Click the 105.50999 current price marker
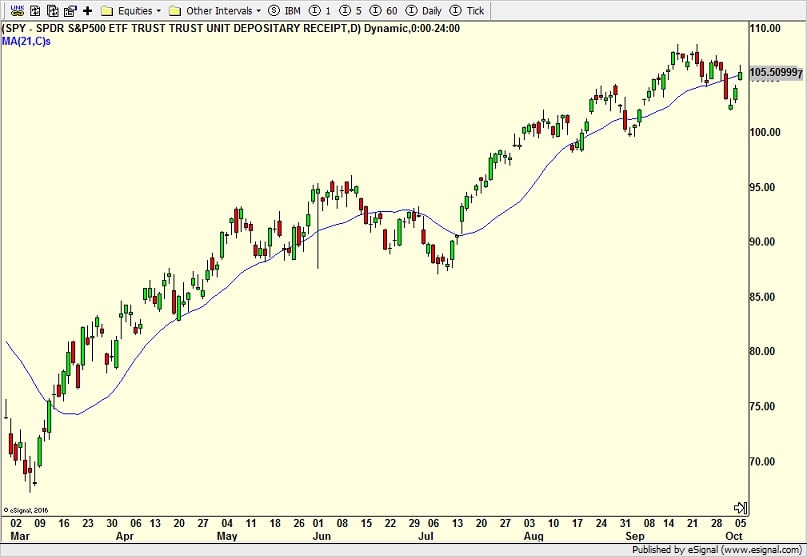The height and width of the screenshot is (557, 807). (775, 73)
